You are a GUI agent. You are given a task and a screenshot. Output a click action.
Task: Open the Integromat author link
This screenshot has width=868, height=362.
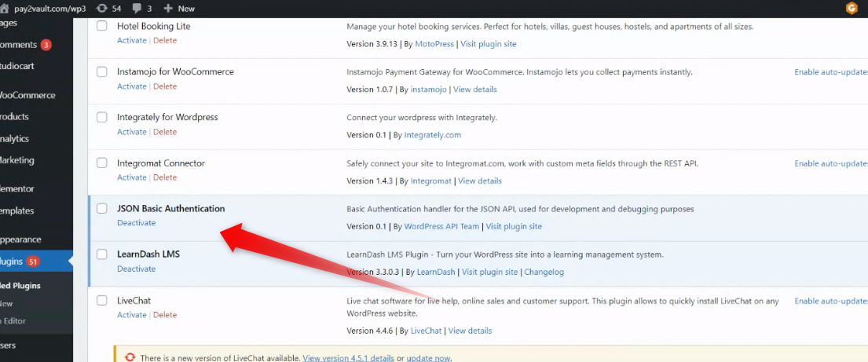coord(430,181)
